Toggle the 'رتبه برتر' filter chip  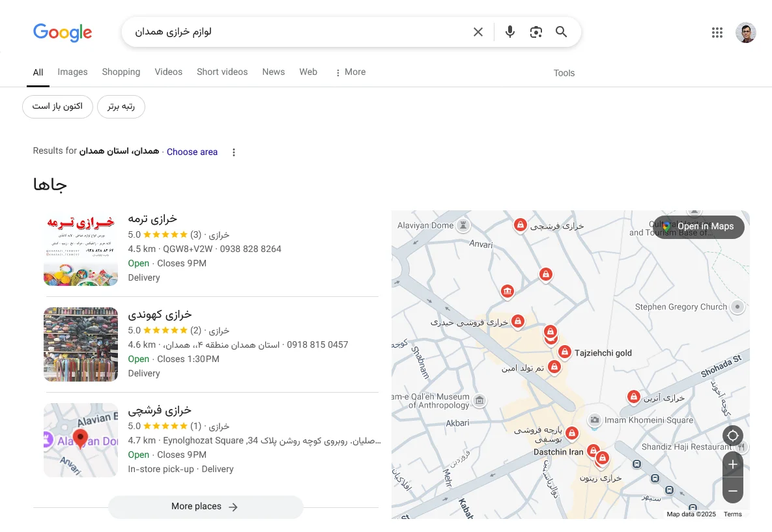[121, 106]
